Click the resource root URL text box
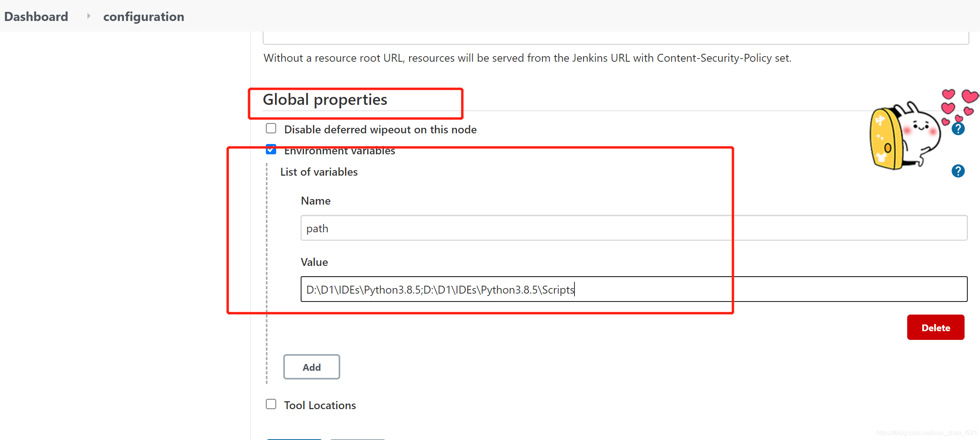This screenshot has width=980, height=440. pyautogui.click(x=615, y=38)
